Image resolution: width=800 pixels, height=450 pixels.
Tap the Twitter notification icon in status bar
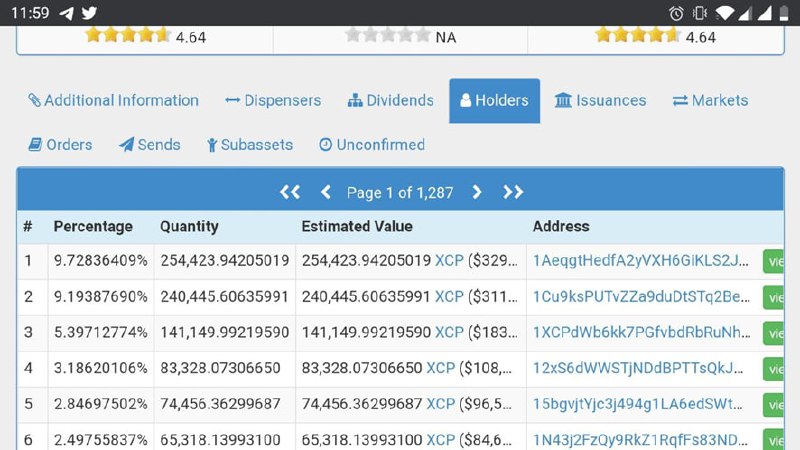click(89, 13)
